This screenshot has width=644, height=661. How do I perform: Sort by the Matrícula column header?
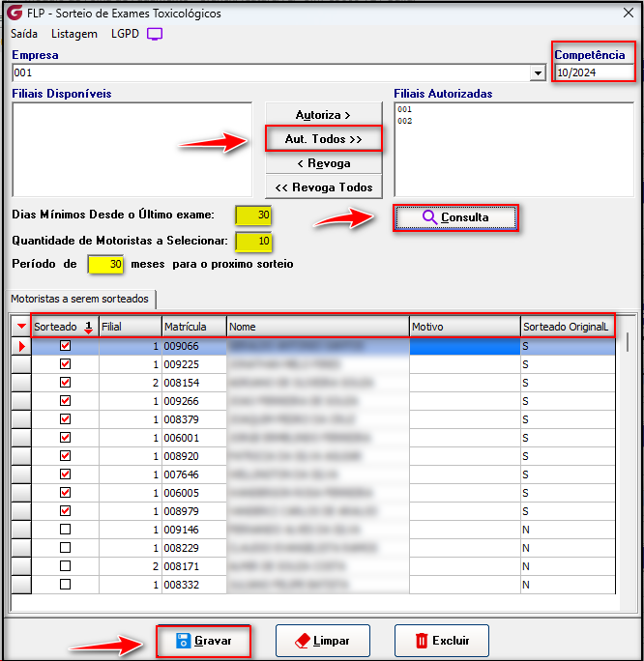(194, 327)
